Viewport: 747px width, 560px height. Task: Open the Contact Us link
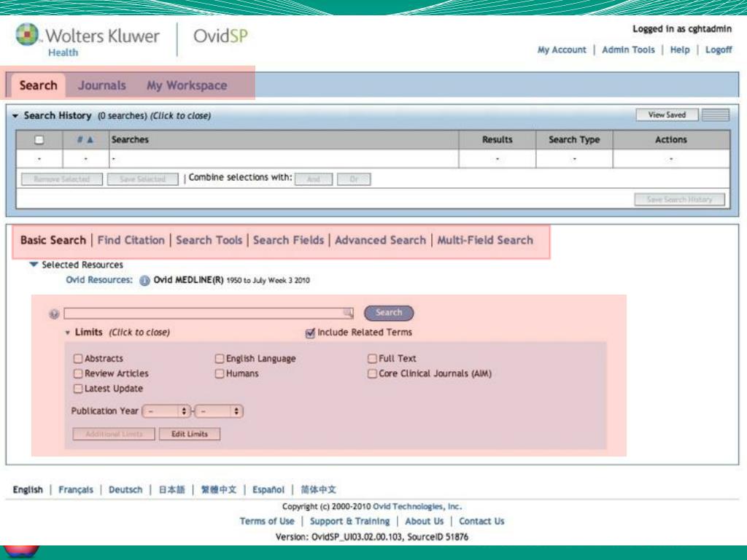481,521
